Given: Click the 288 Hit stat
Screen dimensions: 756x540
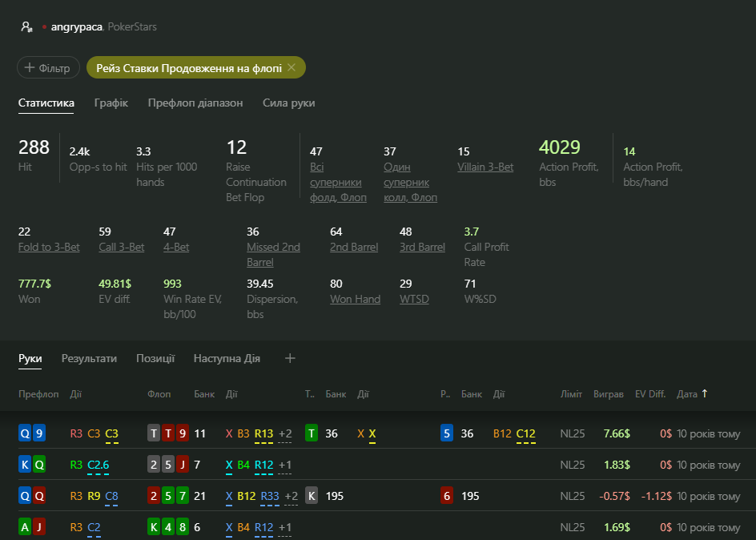Looking at the screenshot, I should point(34,147).
